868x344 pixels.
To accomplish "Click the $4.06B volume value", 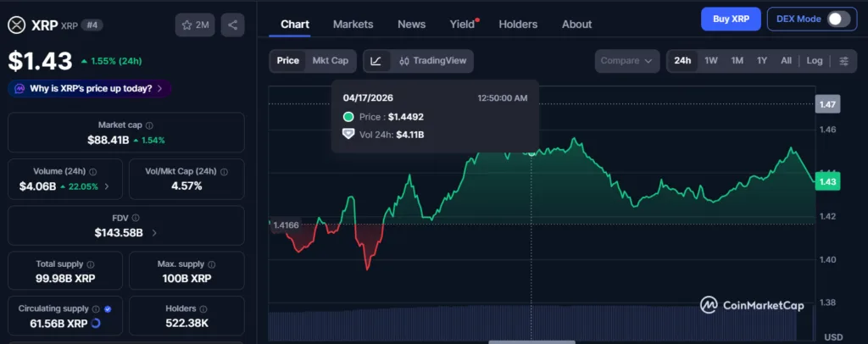I will pyautogui.click(x=37, y=186).
